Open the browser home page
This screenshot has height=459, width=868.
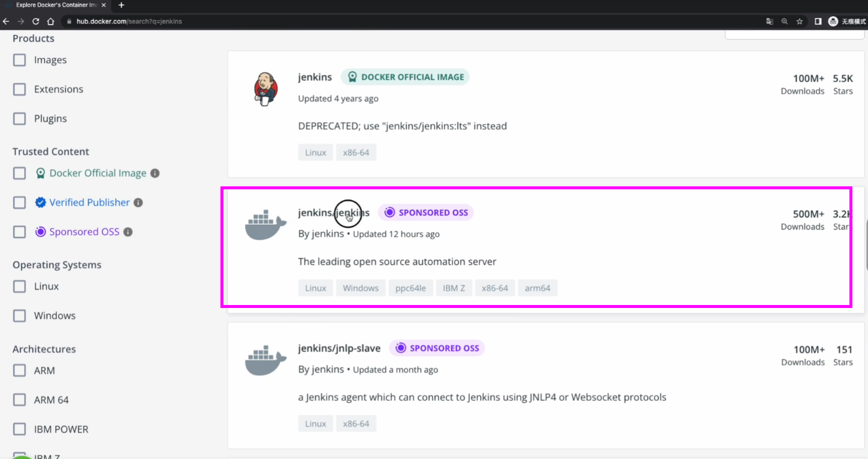click(x=50, y=22)
